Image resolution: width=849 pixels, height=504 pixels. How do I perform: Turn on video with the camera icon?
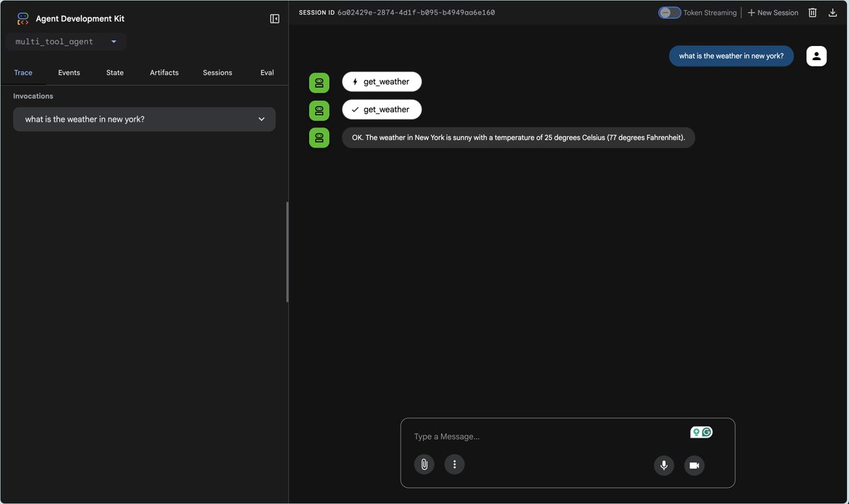[x=694, y=465]
